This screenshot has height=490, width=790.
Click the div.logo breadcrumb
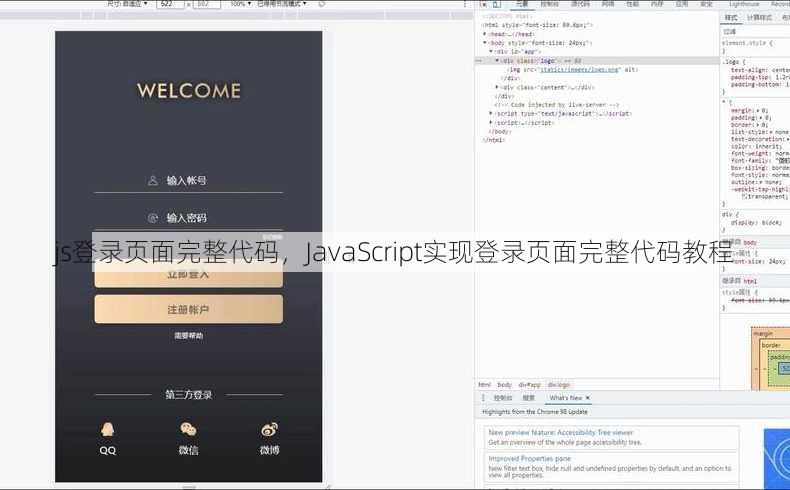559,385
